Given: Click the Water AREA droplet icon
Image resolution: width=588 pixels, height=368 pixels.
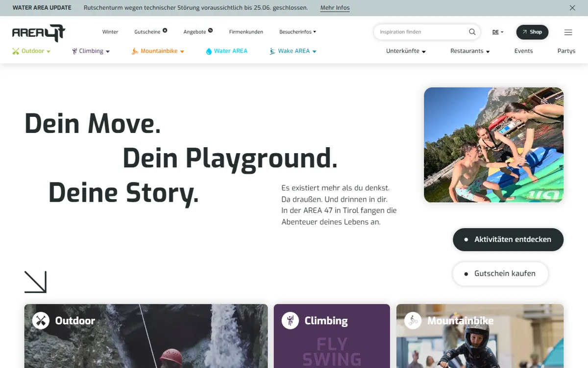Looking at the screenshot, I should point(209,51).
